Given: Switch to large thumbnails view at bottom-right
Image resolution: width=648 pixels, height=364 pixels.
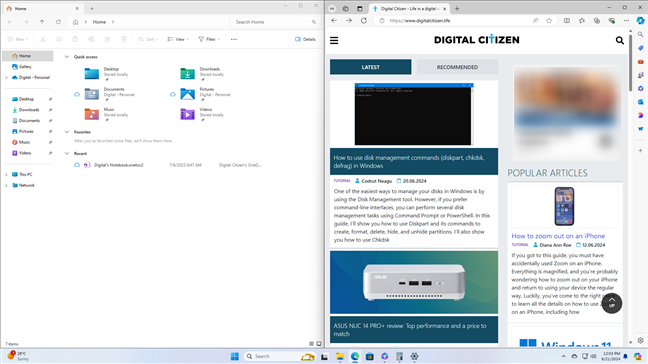Looking at the screenshot, I should (319, 344).
